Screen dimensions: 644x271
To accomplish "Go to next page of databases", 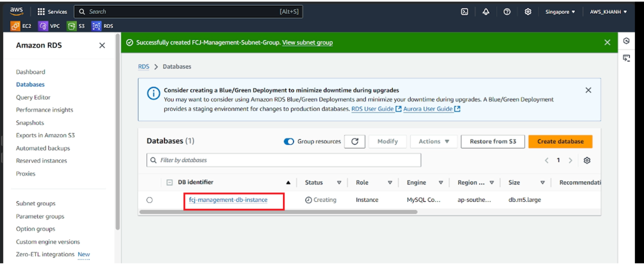I will tap(570, 160).
